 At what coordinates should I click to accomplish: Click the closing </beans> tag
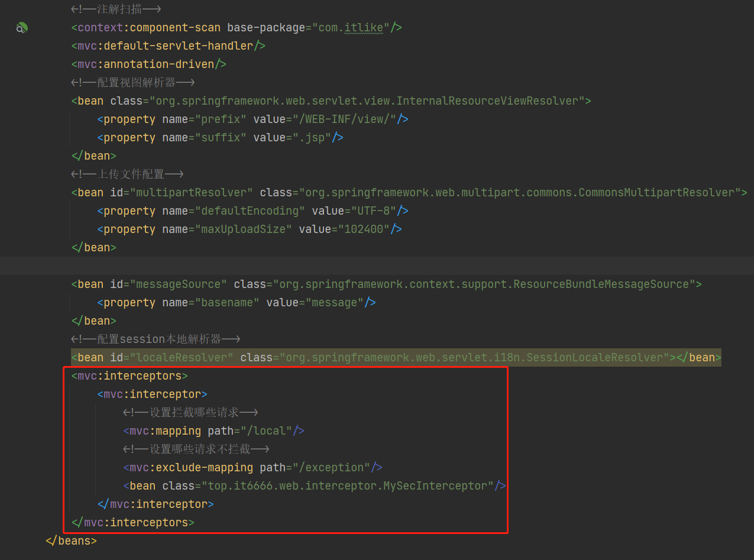pyautogui.click(x=71, y=540)
